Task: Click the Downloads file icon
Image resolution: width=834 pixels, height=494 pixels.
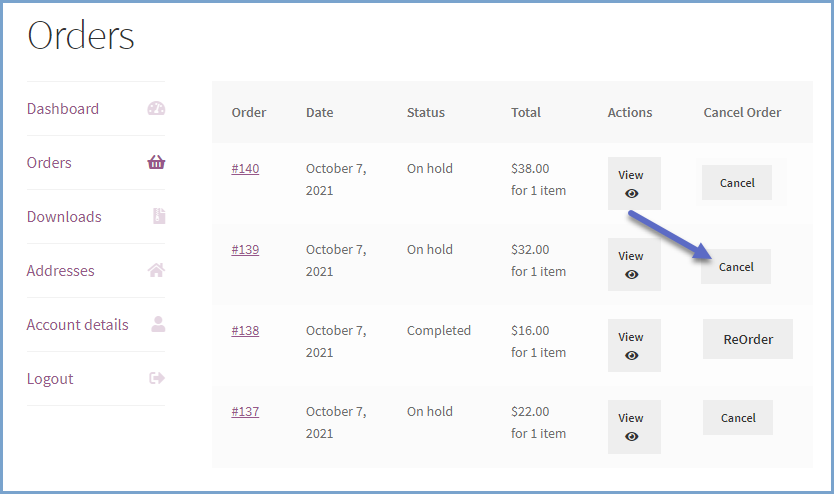Action: [158, 217]
